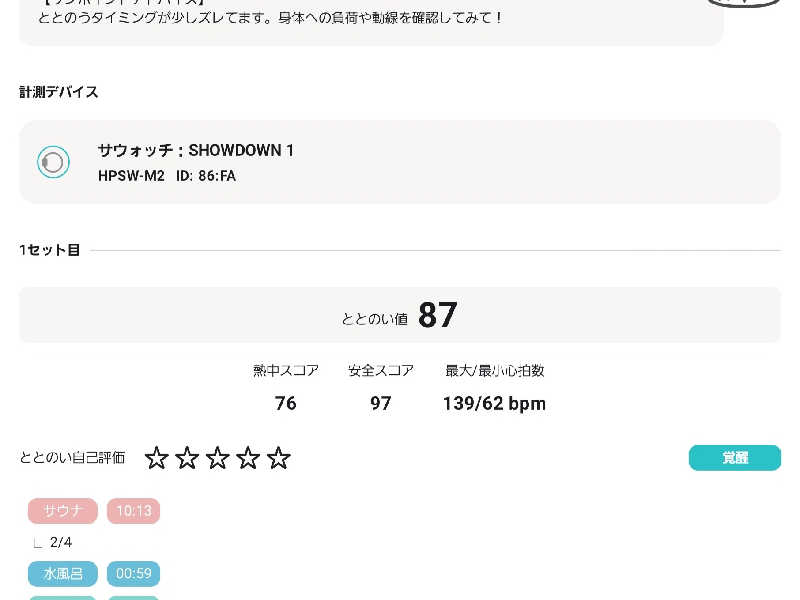Rate self-evaluation with the fifth star

279,458
